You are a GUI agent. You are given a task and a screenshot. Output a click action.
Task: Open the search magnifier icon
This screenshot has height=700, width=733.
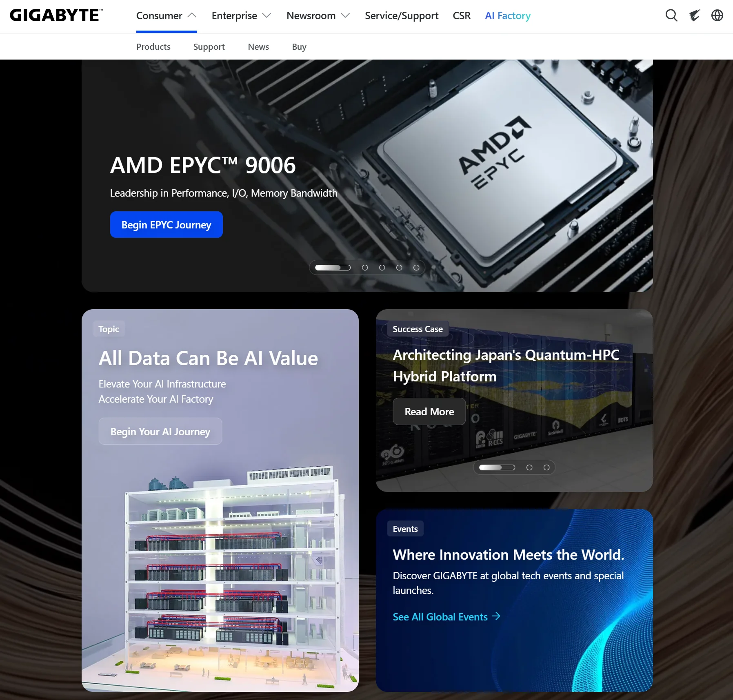pos(671,16)
